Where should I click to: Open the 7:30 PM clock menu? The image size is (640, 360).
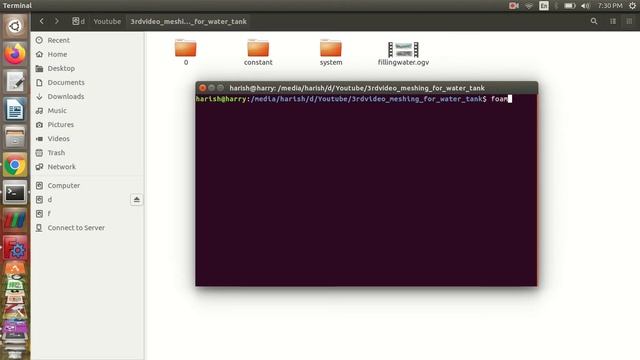(x=610, y=6)
